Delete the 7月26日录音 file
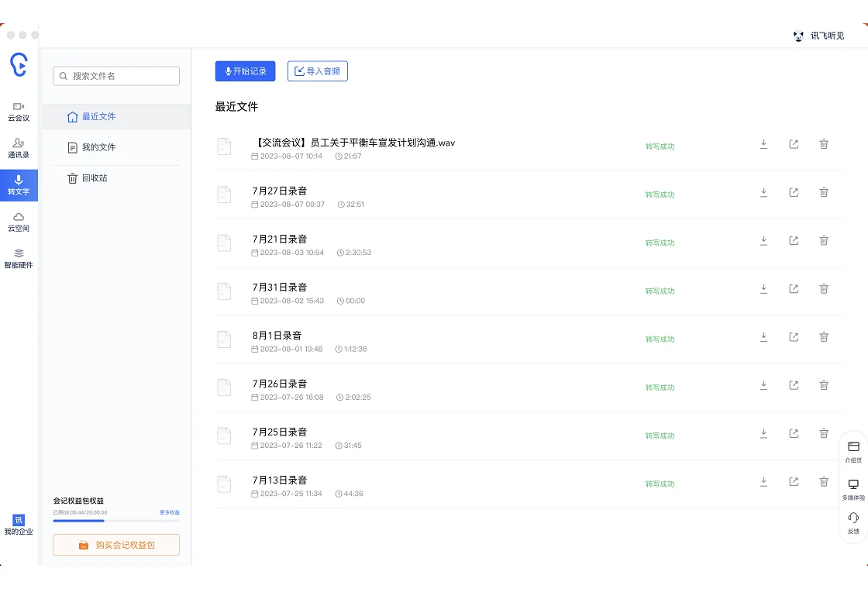 824,384
